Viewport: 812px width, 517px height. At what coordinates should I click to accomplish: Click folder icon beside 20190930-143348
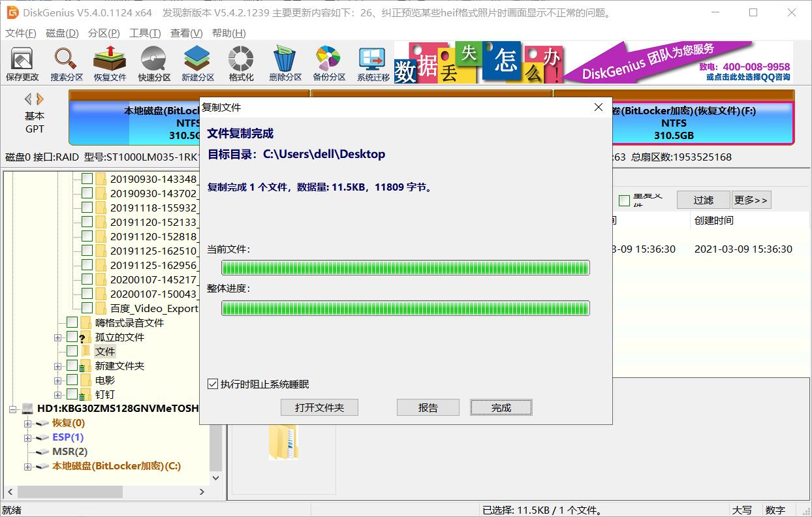(101, 179)
